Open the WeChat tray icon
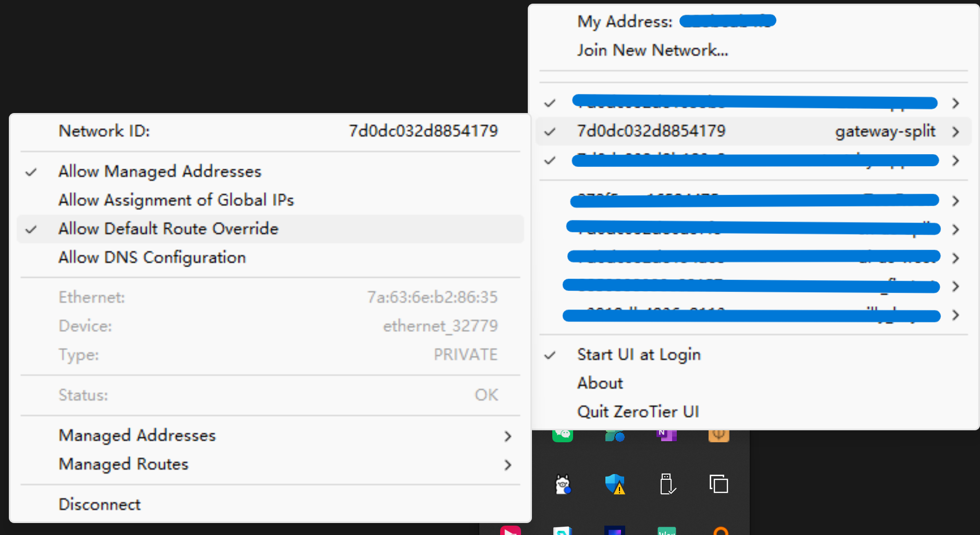 (x=563, y=436)
